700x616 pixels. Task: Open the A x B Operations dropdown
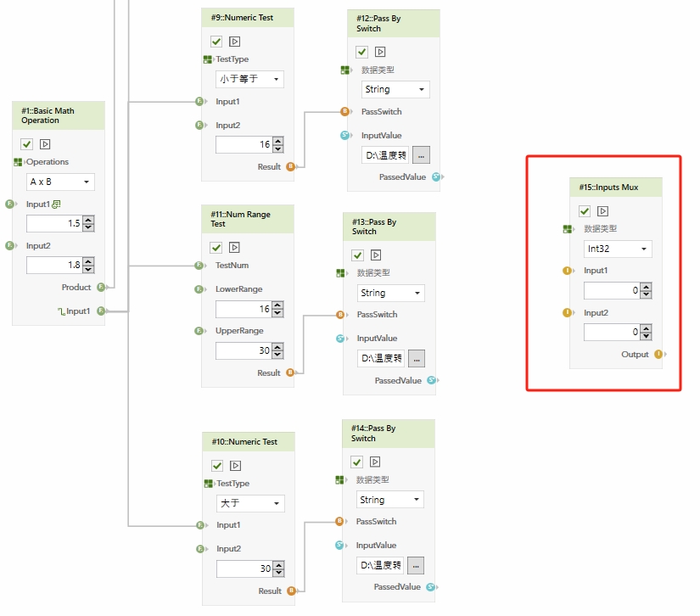pyautogui.click(x=60, y=182)
